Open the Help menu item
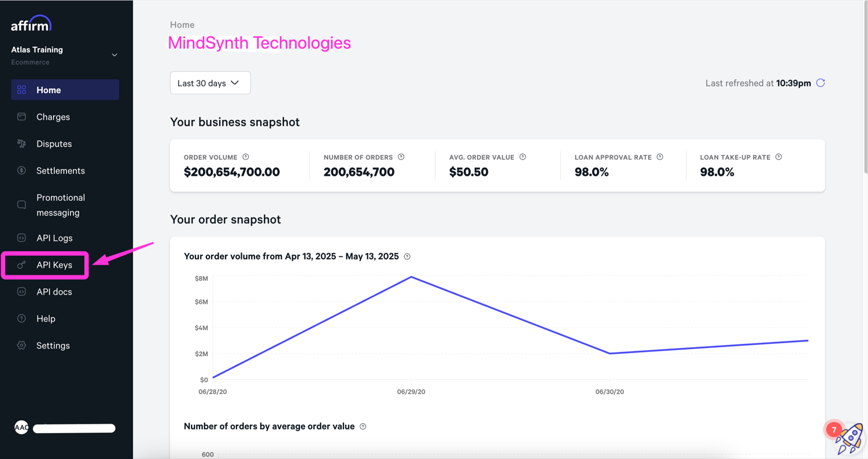This screenshot has height=459, width=868. click(46, 319)
